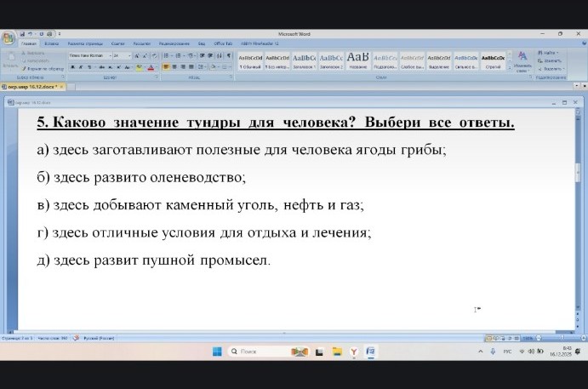Viewport: 588px width, 389px height.
Task: Click the Вставить paste button
Action: pyautogui.click(x=10, y=60)
